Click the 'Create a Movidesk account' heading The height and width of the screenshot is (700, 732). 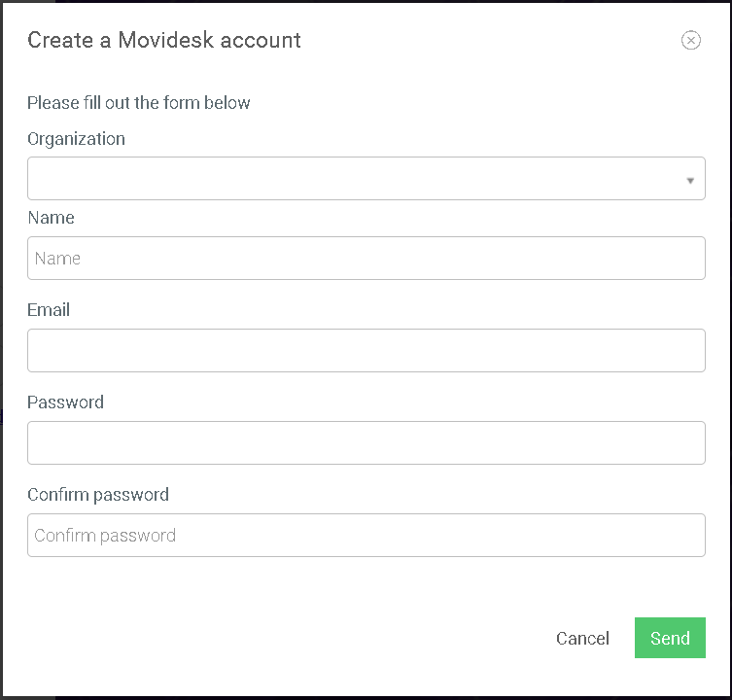click(x=164, y=40)
